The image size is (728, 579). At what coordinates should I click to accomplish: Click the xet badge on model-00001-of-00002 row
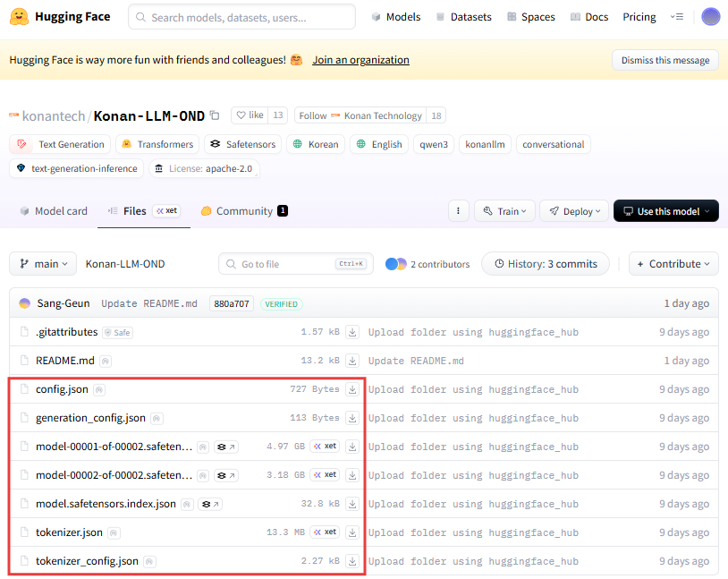pos(325,446)
